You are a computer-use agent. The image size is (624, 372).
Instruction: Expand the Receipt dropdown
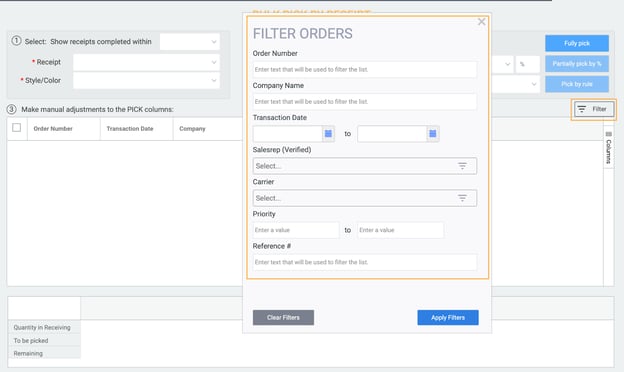tap(146, 62)
